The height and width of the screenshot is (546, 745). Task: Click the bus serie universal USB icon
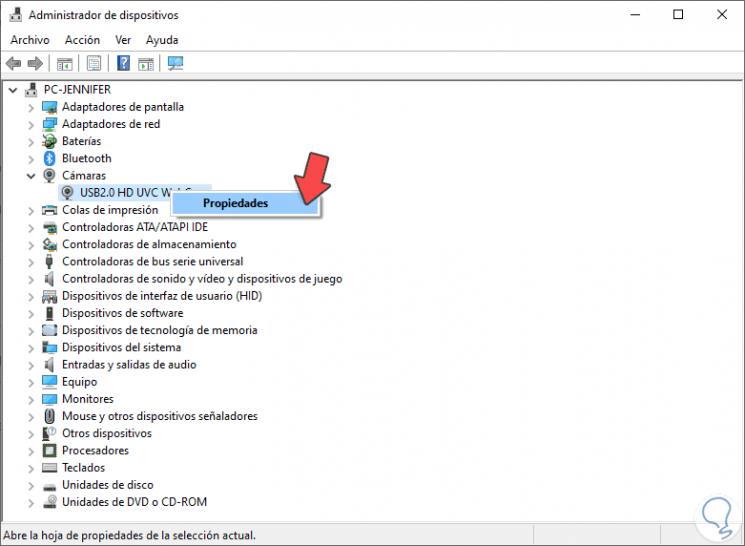(49, 261)
